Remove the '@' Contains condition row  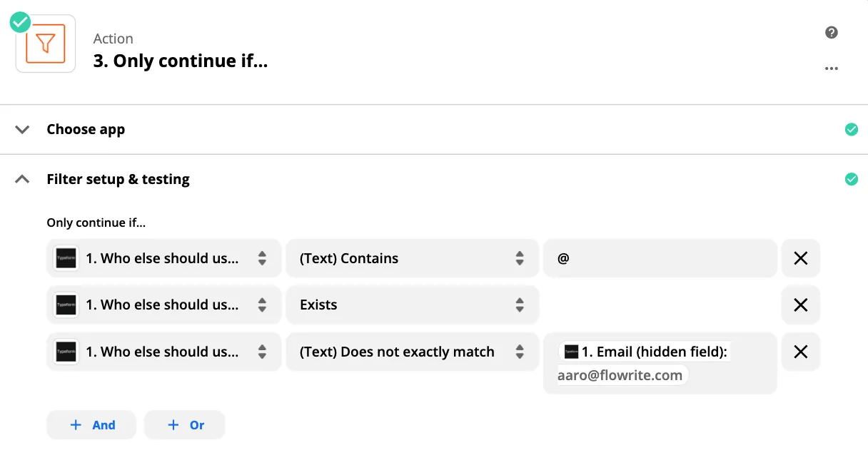click(800, 258)
